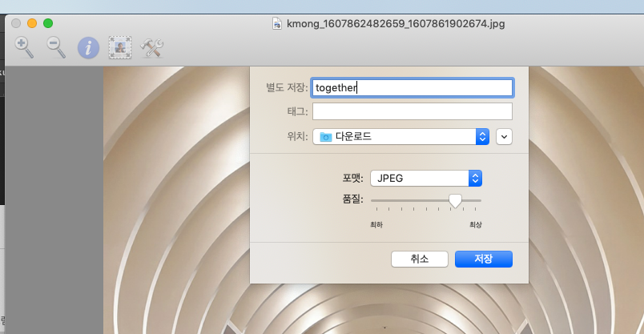Click the blue folder icon in 위치
Viewport: 644px width, 334px height.
click(x=326, y=136)
